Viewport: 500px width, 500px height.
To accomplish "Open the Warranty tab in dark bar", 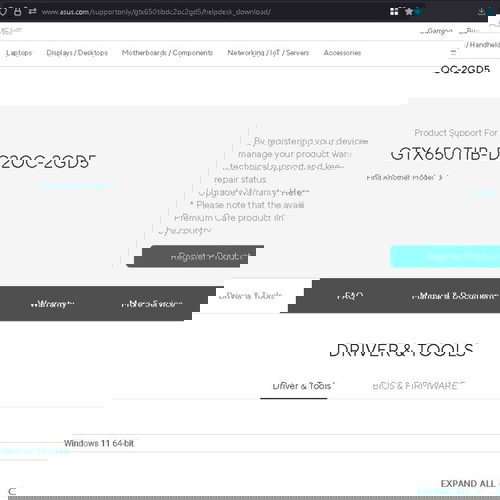I will tap(53, 304).
